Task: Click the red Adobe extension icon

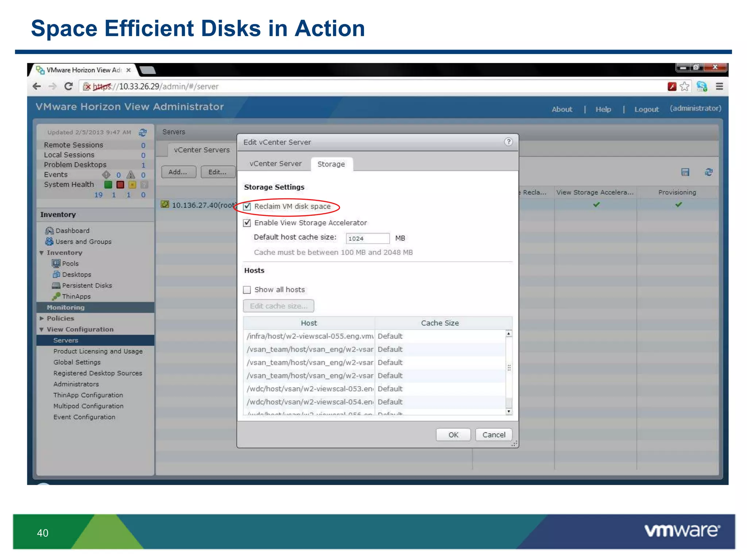Action: pyautogui.click(x=672, y=86)
